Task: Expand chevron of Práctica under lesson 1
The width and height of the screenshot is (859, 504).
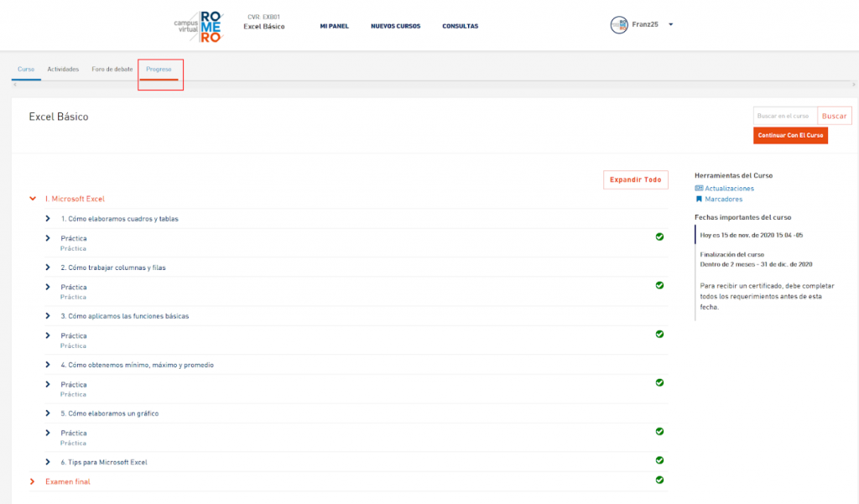Action: pos(48,238)
